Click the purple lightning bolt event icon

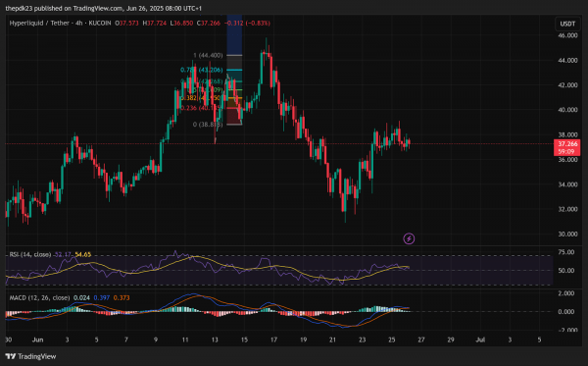(409, 238)
